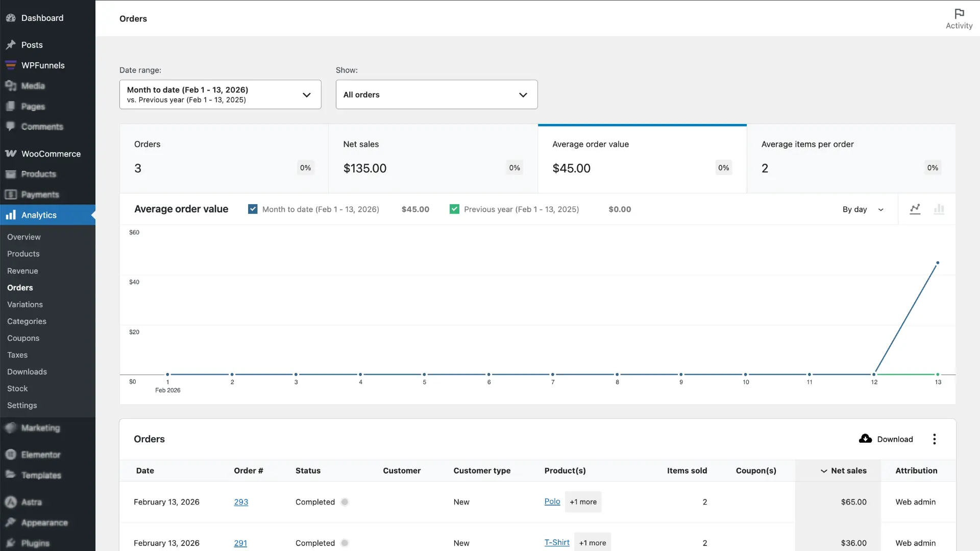Open the Date range dropdown
Viewport: 980px width, 551px height.
click(x=220, y=94)
